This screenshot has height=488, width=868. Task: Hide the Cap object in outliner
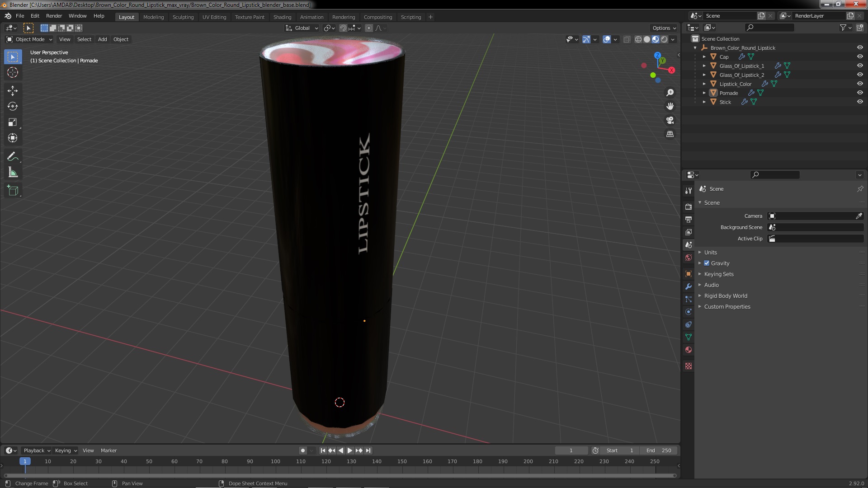point(860,56)
